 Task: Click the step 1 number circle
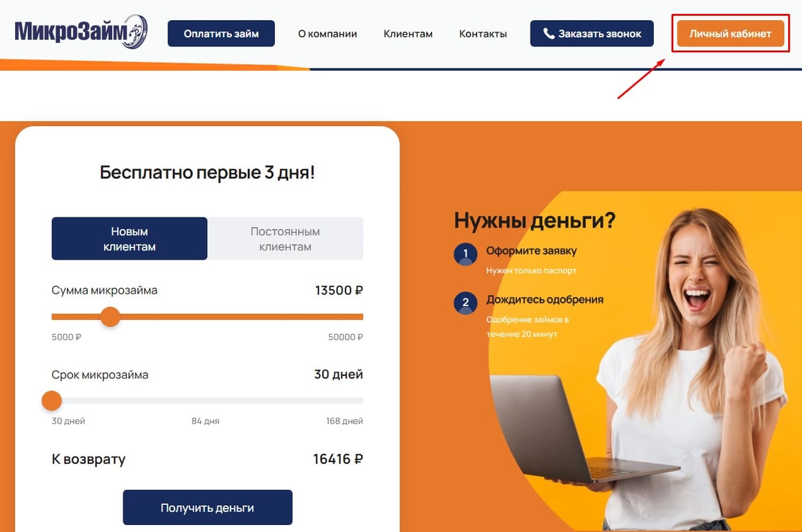[x=465, y=254]
